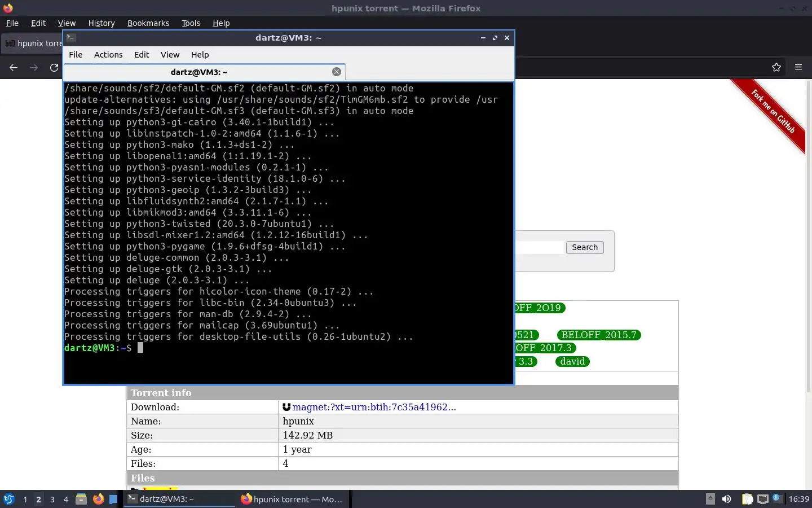The width and height of the screenshot is (812, 508).
Task: Open the Lubuntu start menu icon
Action: coord(9,499)
